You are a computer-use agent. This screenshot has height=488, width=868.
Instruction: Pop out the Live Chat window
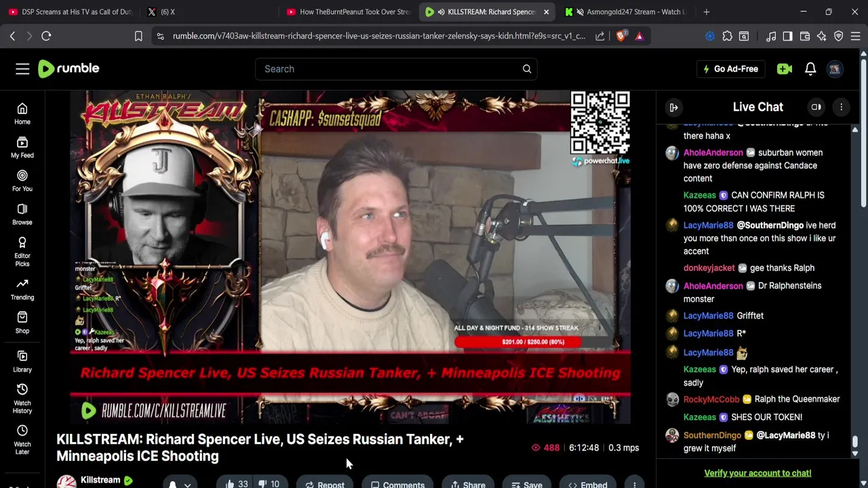coord(816,107)
